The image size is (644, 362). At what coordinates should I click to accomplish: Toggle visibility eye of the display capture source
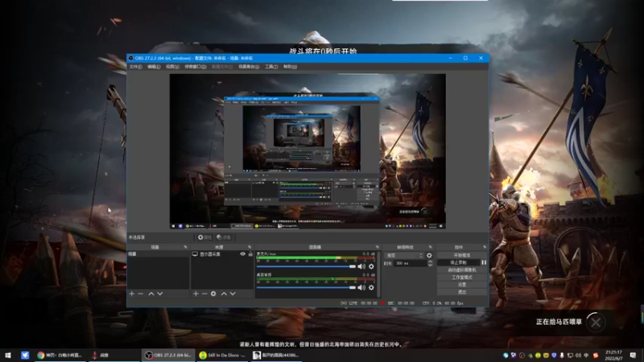tap(243, 254)
